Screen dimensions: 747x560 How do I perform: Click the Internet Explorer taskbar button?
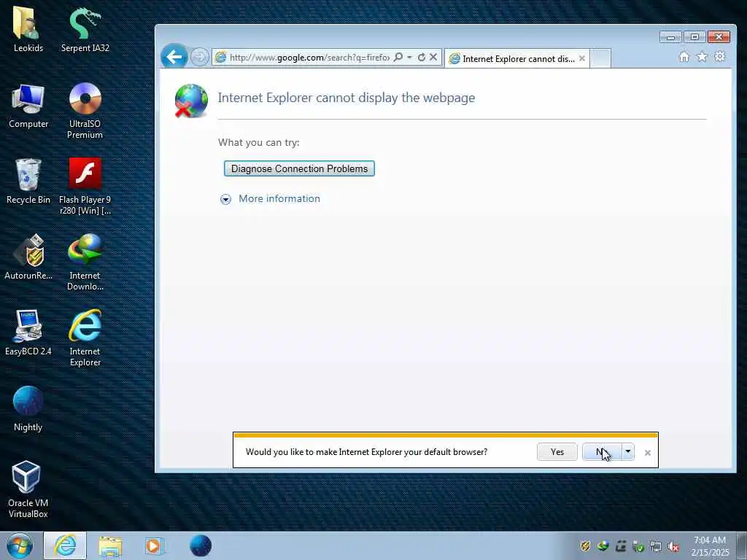(65, 545)
